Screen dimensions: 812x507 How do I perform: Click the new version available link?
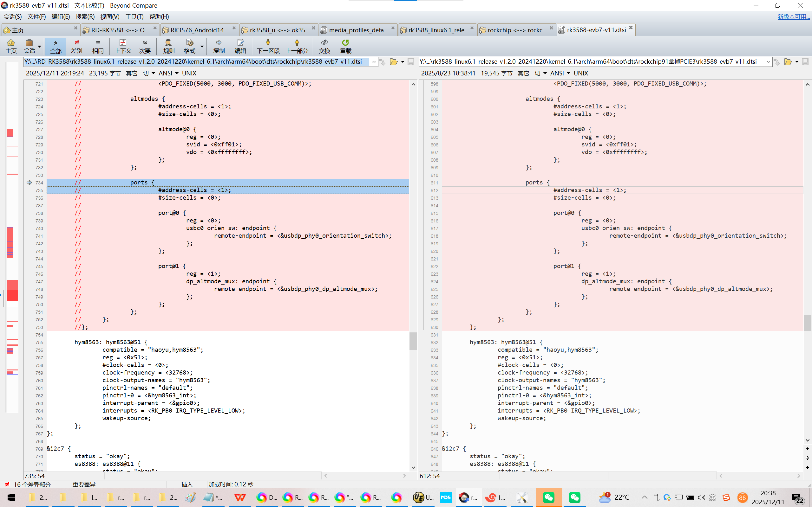tap(793, 16)
